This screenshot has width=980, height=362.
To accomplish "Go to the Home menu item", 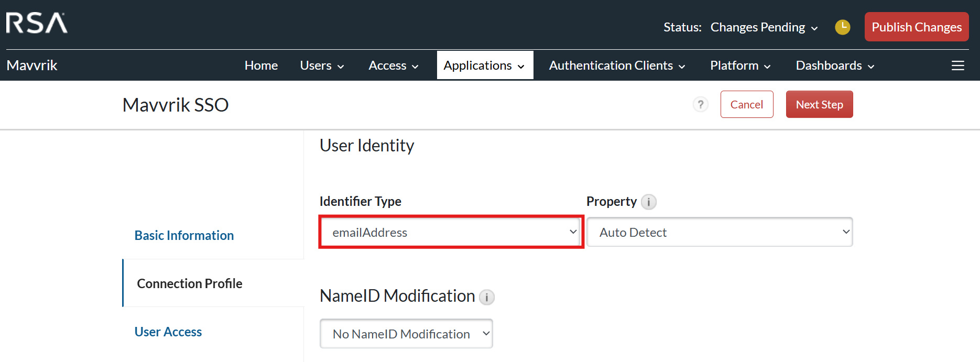I will click(x=261, y=65).
